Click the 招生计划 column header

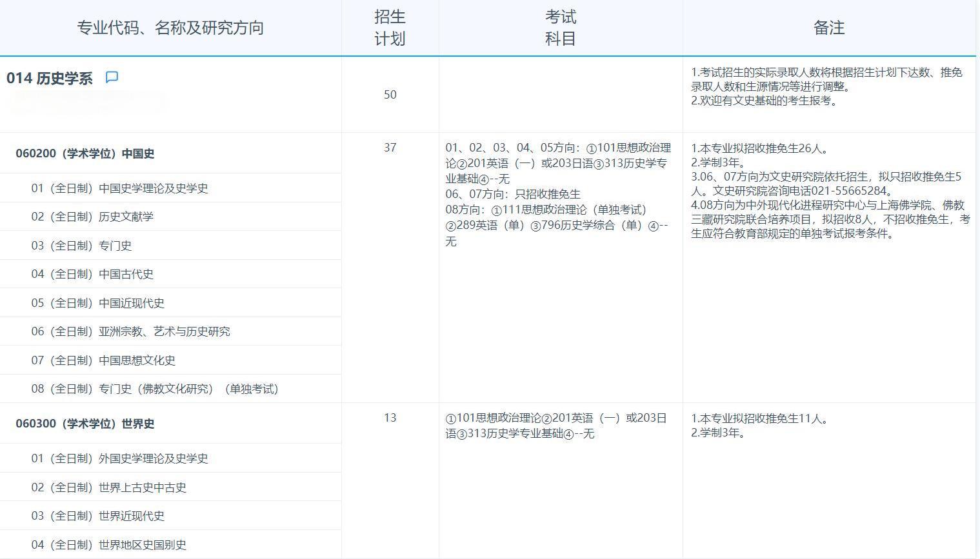pos(390,27)
